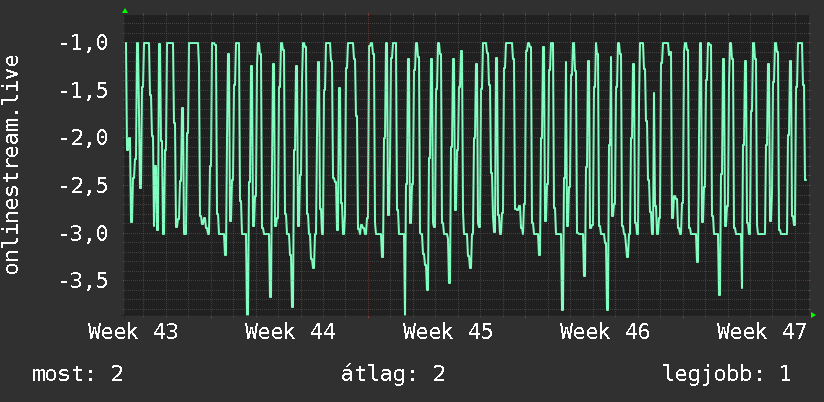Click the '-2,0' y-axis value

click(84, 138)
